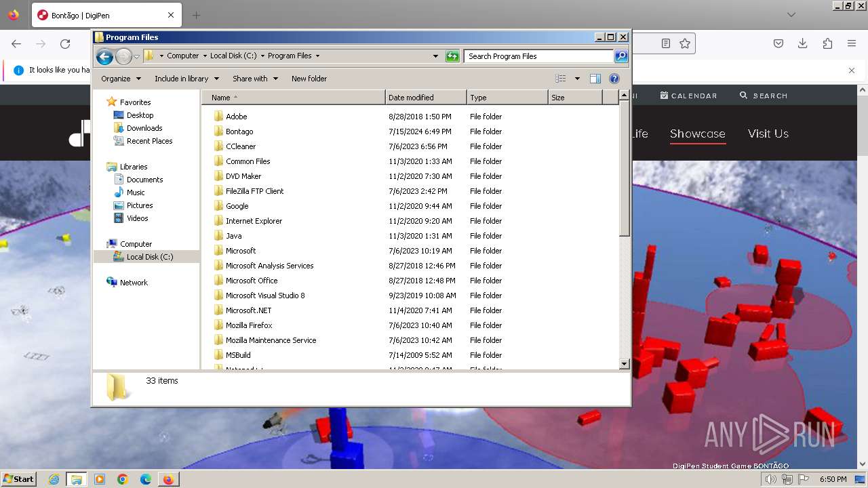The width and height of the screenshot is (868, 488).
Task: Launch Internet Explorer from the taskbar
Action: 54,479
